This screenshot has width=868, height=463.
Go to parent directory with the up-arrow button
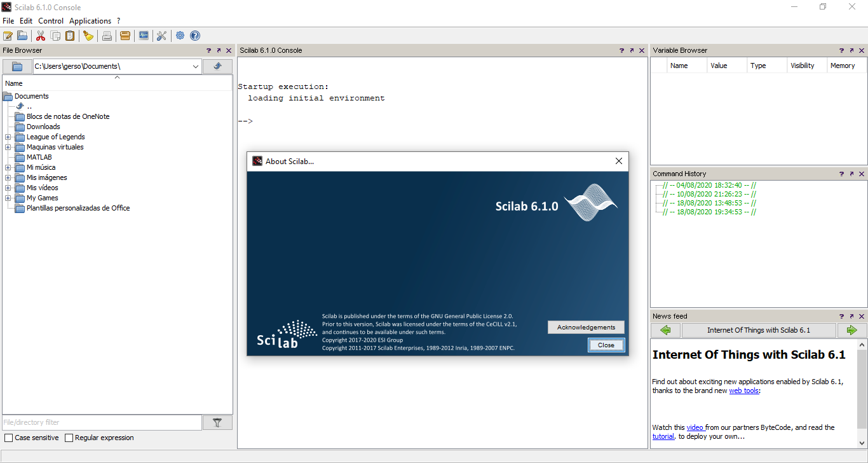point(217,66)
